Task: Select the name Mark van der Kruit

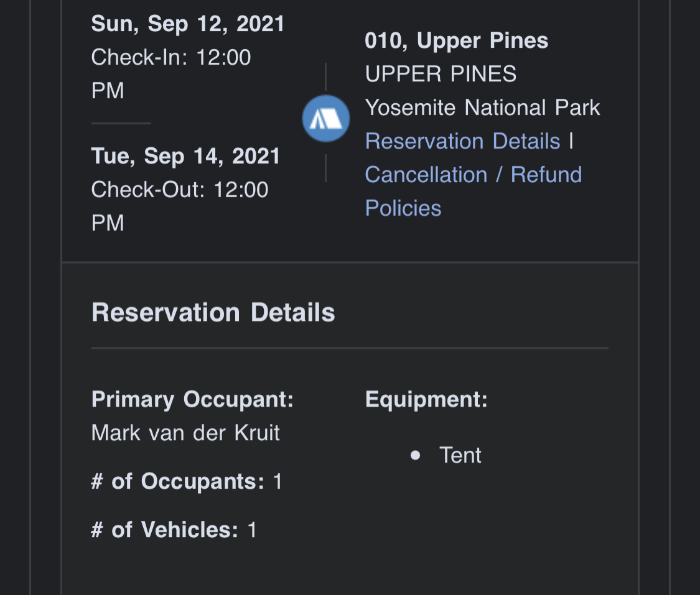Action: (185, 433)
